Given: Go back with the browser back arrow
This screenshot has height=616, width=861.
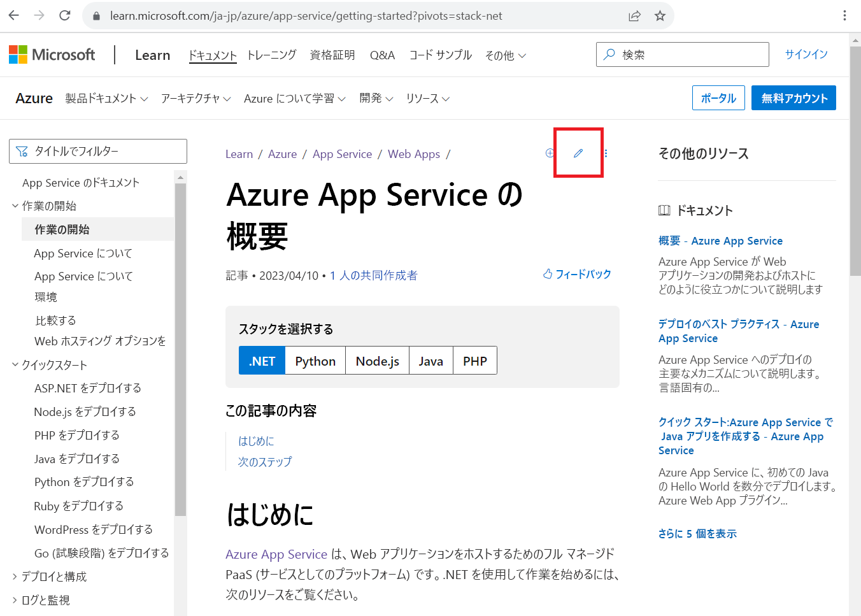Looking at the screenshot, I should [13, 15].
